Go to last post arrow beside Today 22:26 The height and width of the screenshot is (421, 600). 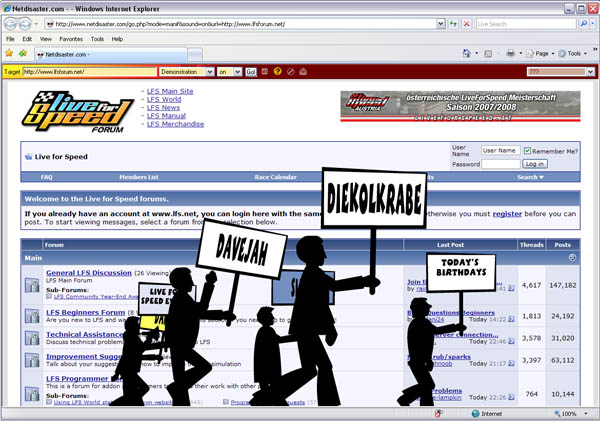tap(511, 397)
